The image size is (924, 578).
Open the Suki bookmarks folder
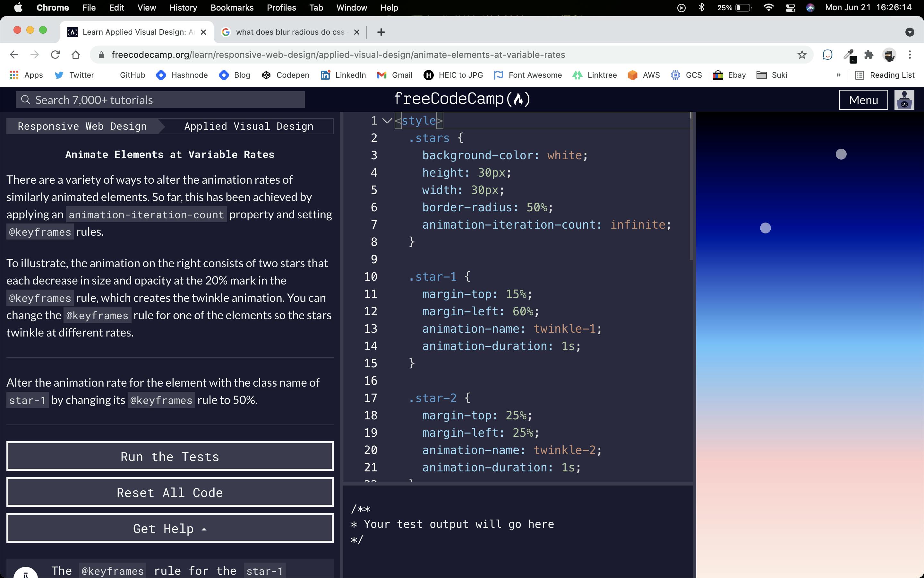(x=772, y=75)
